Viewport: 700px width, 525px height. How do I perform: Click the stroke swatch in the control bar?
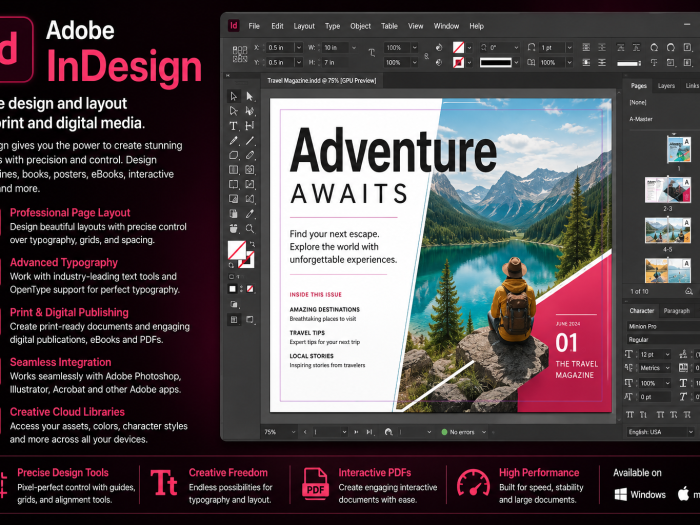(458, 62)
